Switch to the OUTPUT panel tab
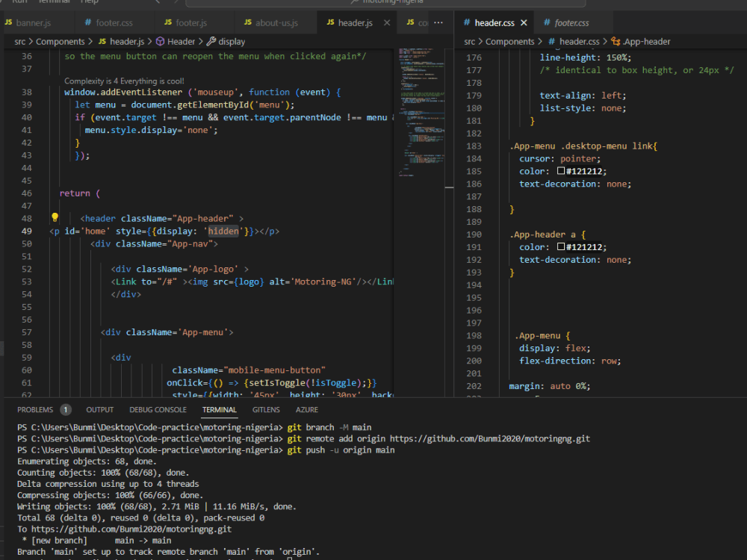This screenshot has width=747, height=560. pyautogui.click(x=99, y=409)
